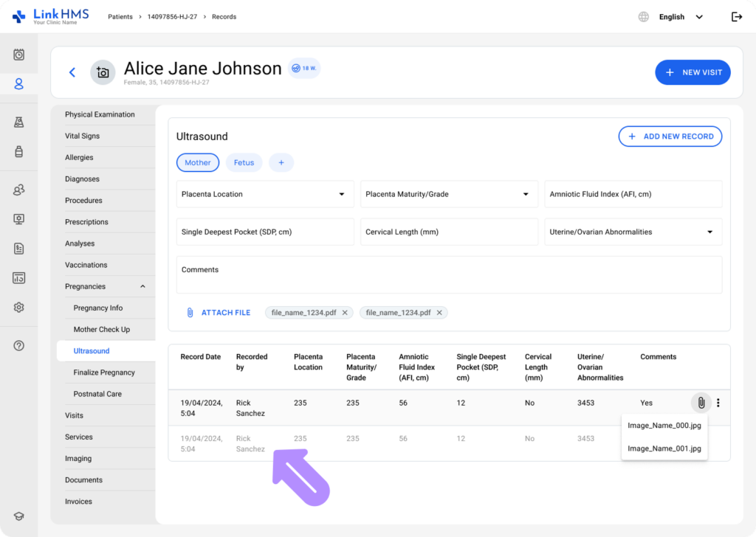This screenshot has width=756, height=537.
Task: Open the Uterine/Ovarian Abnormalities dropdown
Action: [633, 232]
